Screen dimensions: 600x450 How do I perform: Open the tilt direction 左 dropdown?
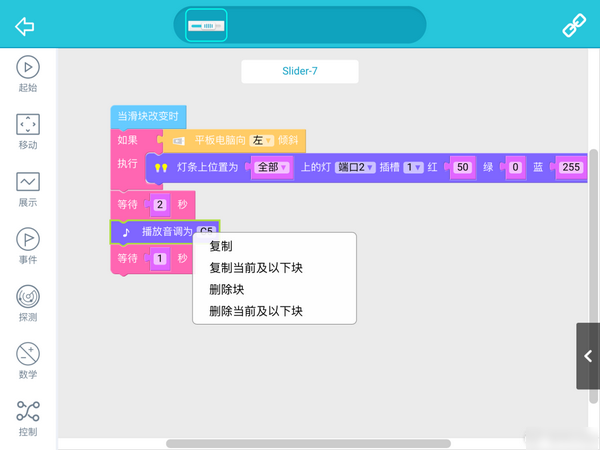(x=262, y=140)
